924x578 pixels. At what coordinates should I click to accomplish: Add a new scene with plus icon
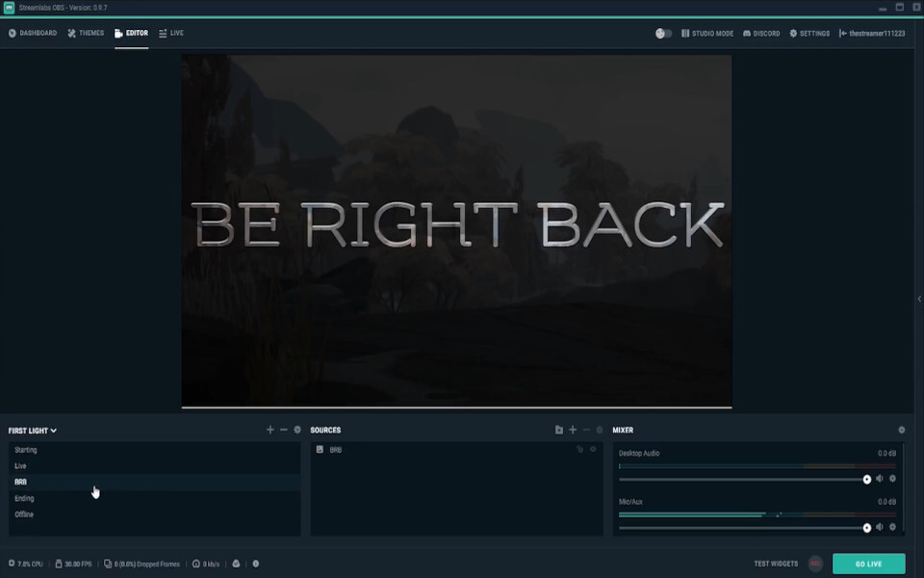coord(269,430)
